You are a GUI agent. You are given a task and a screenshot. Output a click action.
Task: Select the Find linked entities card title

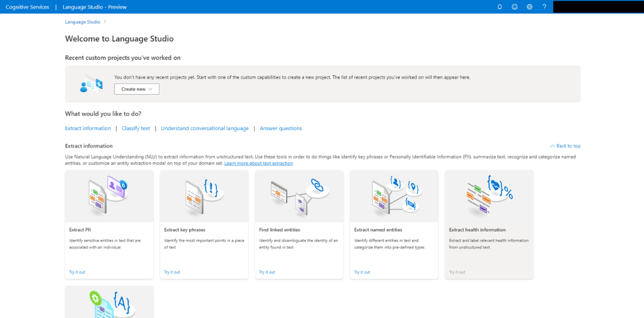280,230
